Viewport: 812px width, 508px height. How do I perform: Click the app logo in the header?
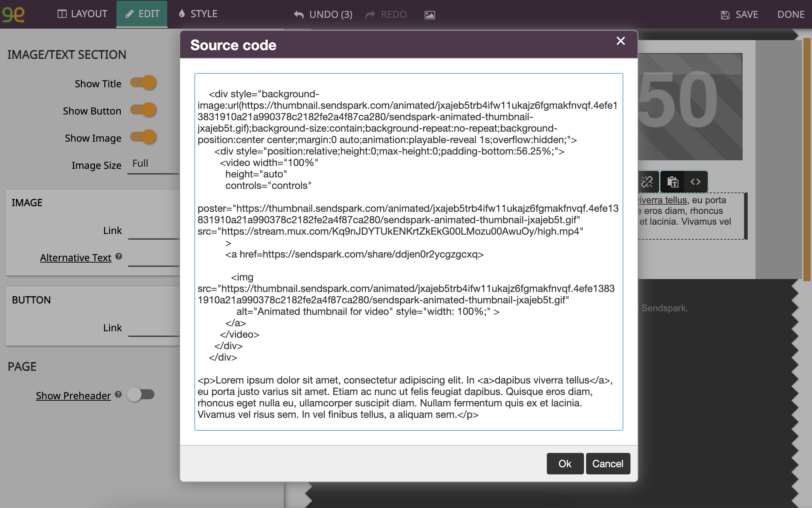(x=13, y=14)
